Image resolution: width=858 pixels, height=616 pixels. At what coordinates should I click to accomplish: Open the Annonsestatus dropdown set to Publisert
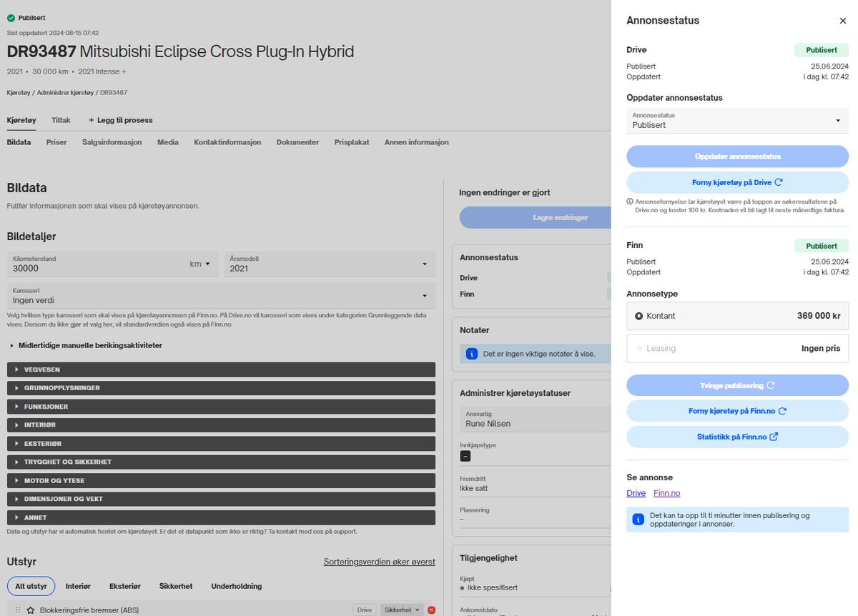(x=737, y=120)
